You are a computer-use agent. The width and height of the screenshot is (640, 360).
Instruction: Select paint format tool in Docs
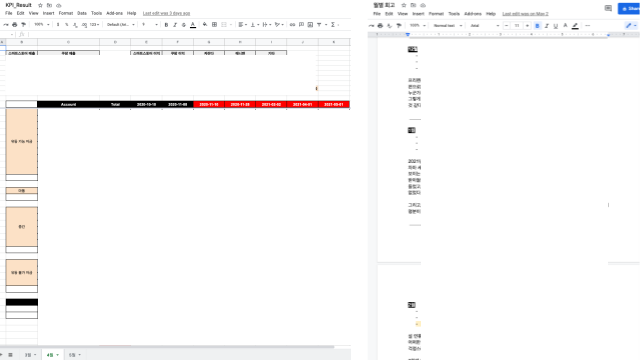tap(399, 25)
